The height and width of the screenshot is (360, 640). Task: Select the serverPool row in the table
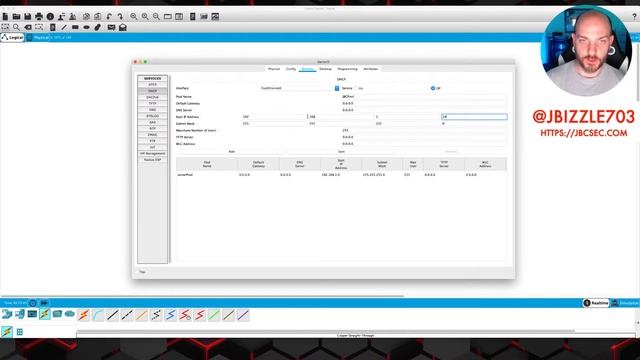tap(341, 175)
